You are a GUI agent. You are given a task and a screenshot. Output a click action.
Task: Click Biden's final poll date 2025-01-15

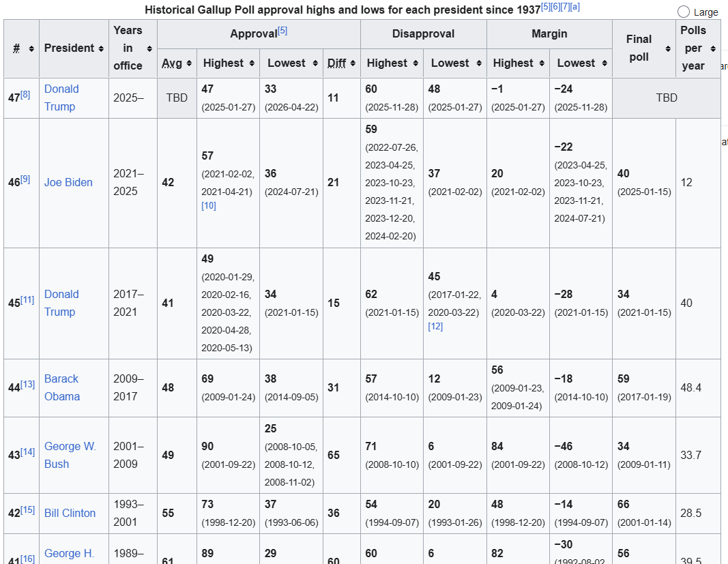(644, 192)
